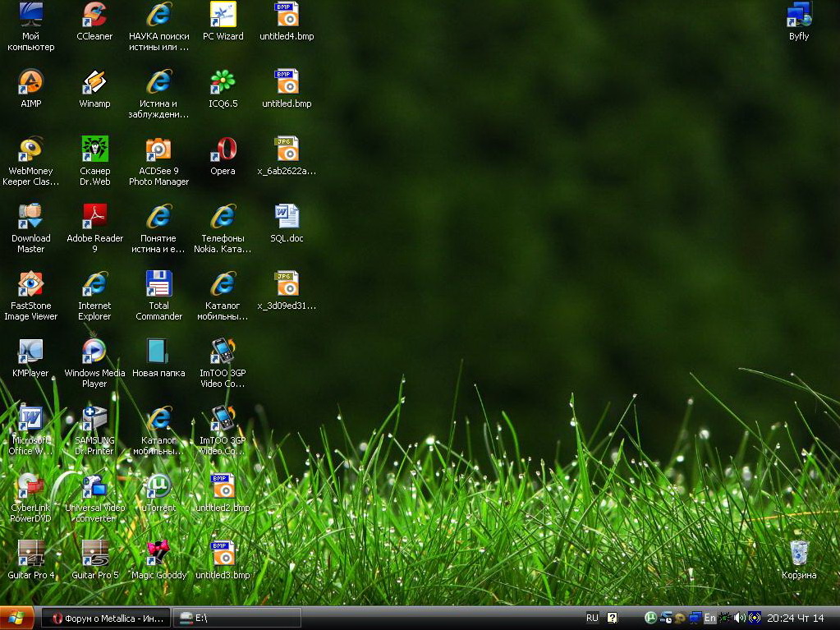Screen dimensions: 840x630
Task: Switch to the Форум о Metallica taskbar window
Action: coord(107,619)
